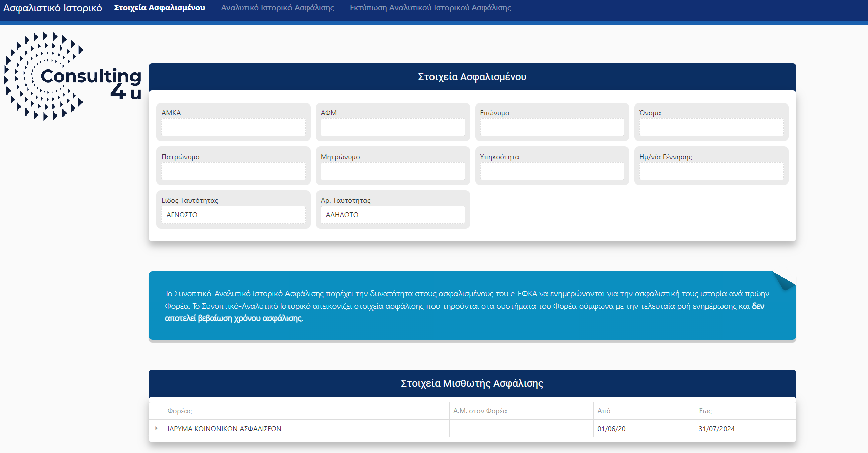Sort by the Φορέας column header

[x=180, y=411]
